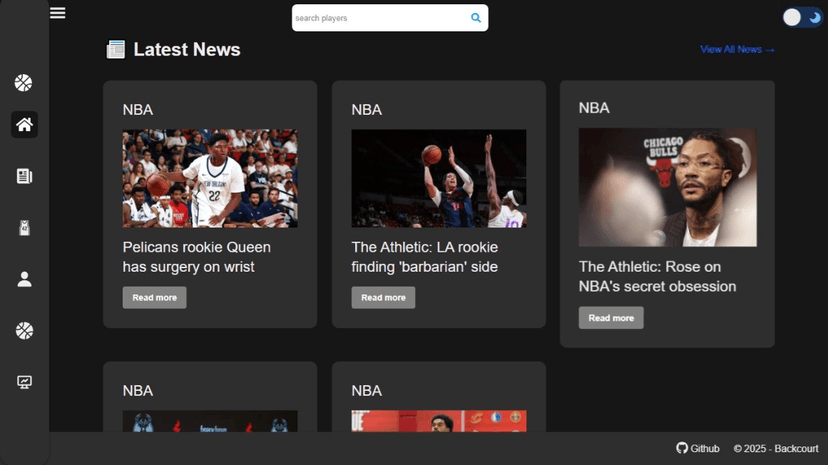The height and width of the screenshot is (465, 828).
Task: Click the Backcourt basketball logo in sidebar
Action: pyautogui.click(x=23, y=83)
